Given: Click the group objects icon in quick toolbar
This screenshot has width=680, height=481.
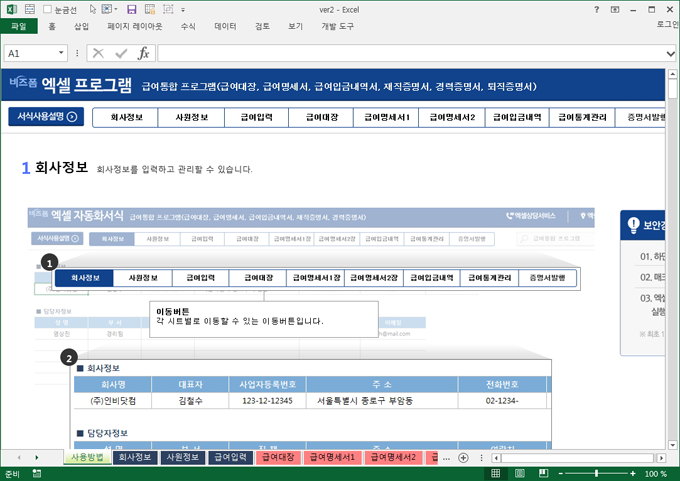Looking at the screenshot, I should [x=168, y=9].
